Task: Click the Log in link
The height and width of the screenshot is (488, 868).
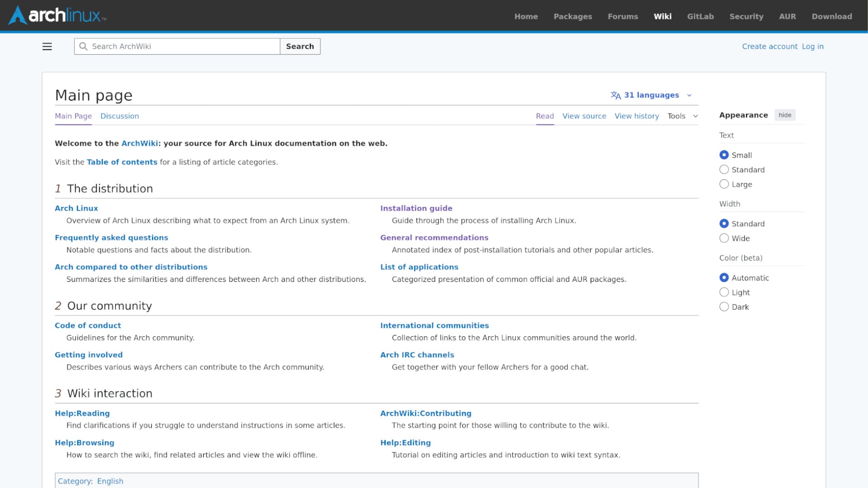Action: pyautogui.click(x=812, y=47)
